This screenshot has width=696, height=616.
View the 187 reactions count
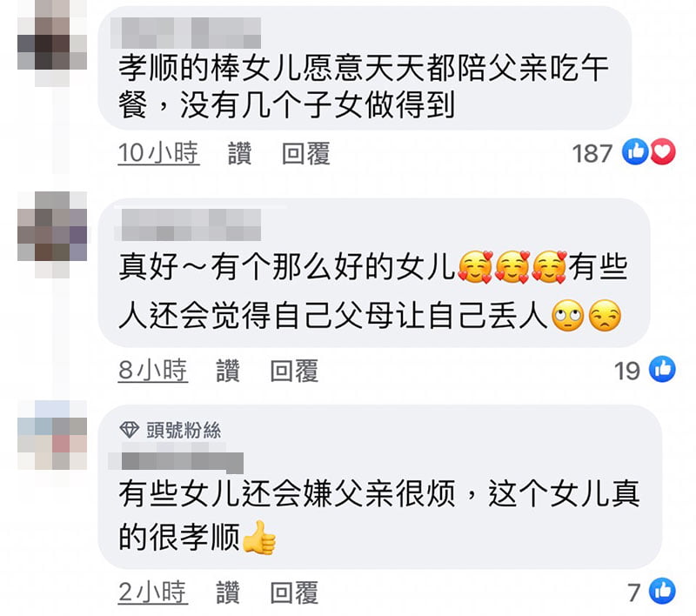pos(592,153)
